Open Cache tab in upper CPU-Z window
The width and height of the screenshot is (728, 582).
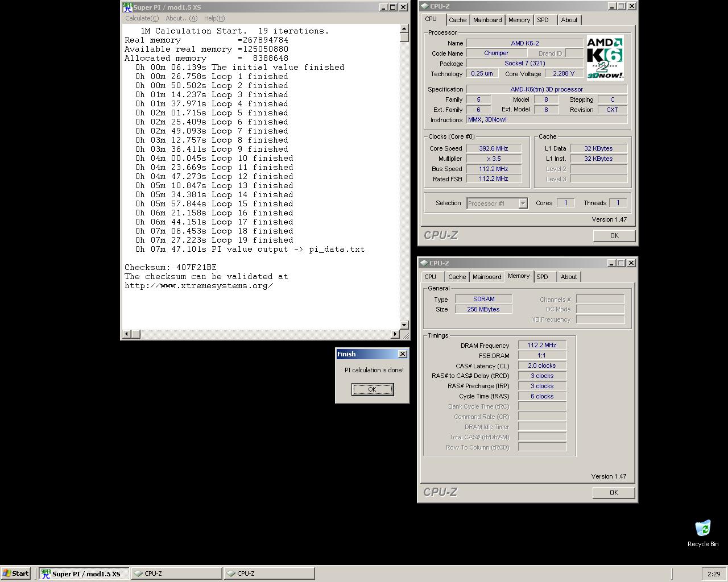pos(457,20)
